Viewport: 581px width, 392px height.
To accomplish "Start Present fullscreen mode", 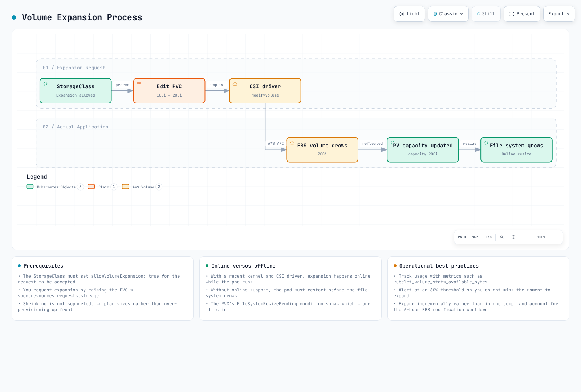I will point(522,14).
